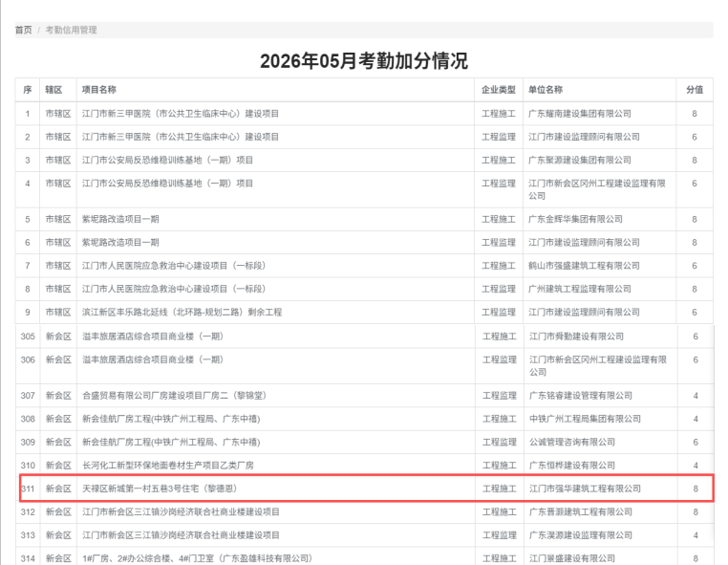Open the 首页 breadcrumb link

coord(23,31)
